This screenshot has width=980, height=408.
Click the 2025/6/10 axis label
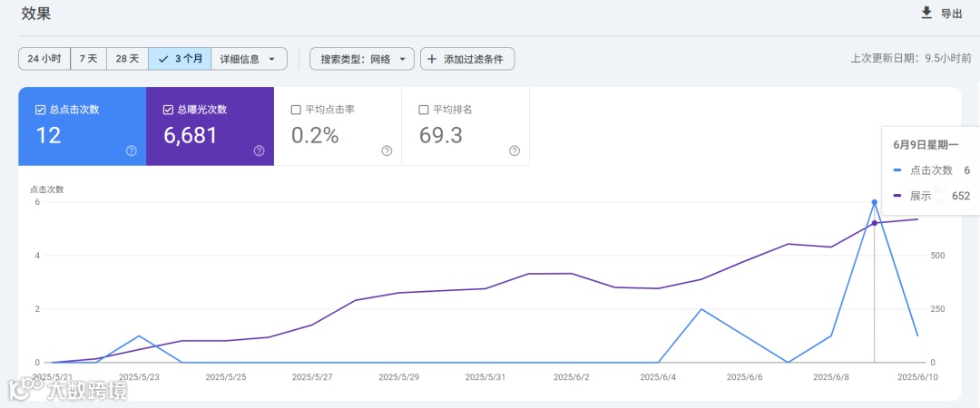pyautogui.click(x=917, y=377)
